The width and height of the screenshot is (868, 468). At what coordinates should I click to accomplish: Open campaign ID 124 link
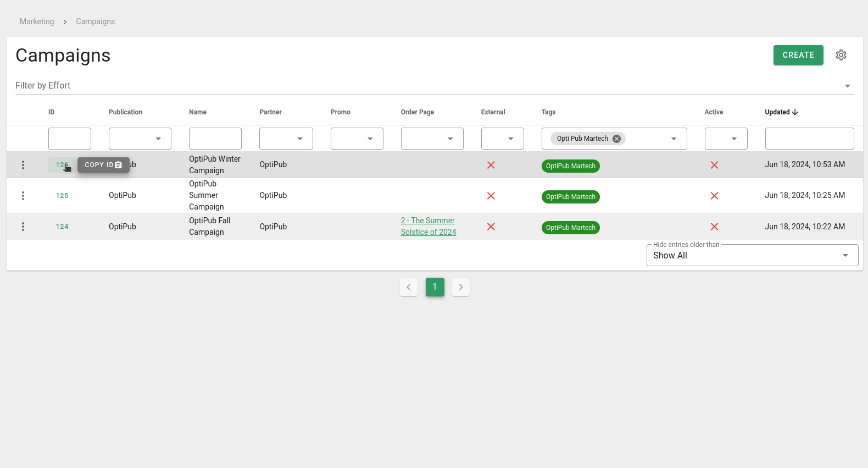62,227
